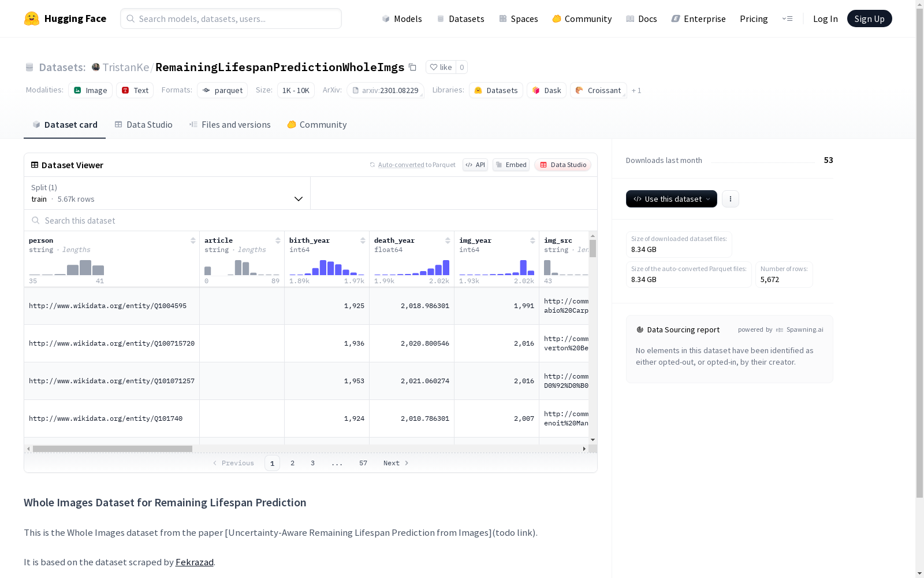Open the more options dots menu beside Use this dataset
The height and width of the screenshot is (578, 924).
[x=731, y=199]
